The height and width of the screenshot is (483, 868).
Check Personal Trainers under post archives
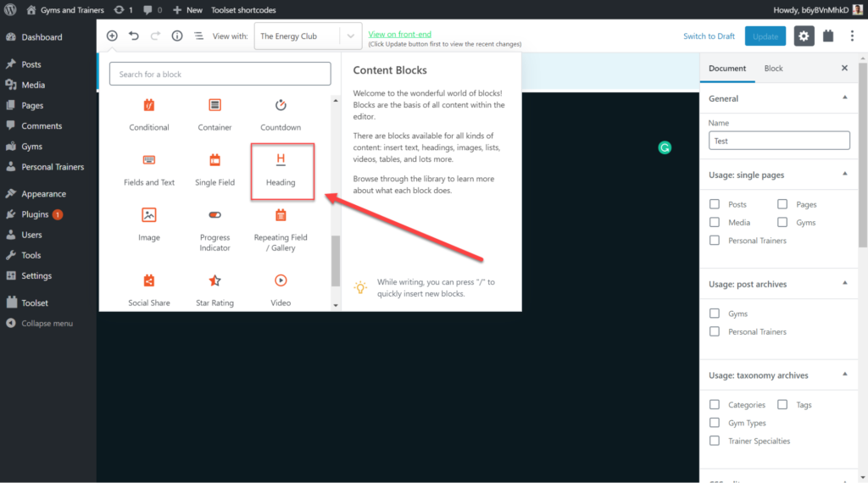(715, 332)
